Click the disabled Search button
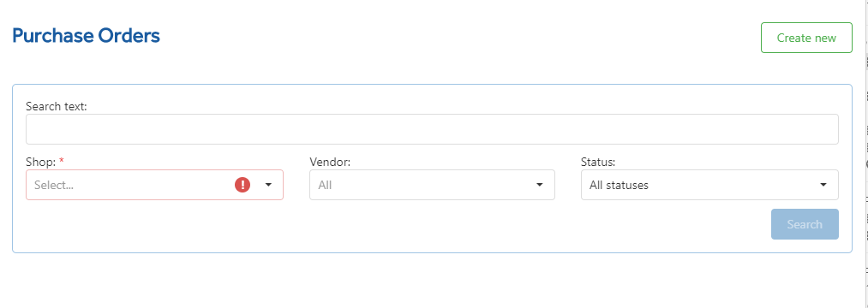The image size is (868, 308). coord(805,224)
